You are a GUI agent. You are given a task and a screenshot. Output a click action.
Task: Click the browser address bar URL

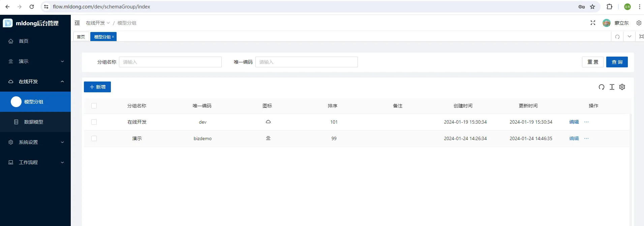click(101, 7)
